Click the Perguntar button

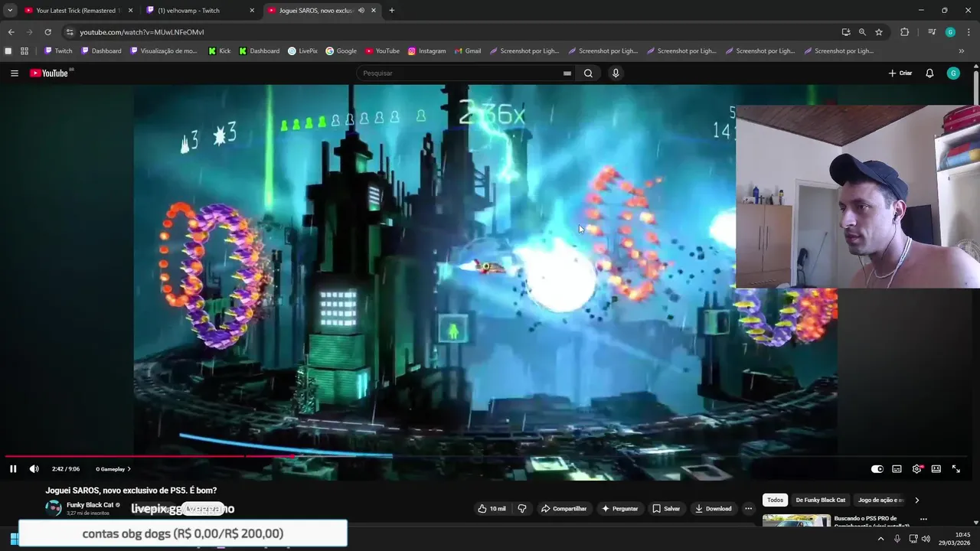coord(619,508)
